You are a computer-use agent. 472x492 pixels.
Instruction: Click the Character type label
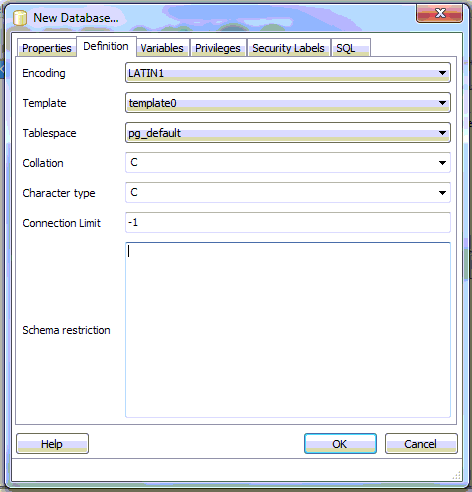pos(59,193)
